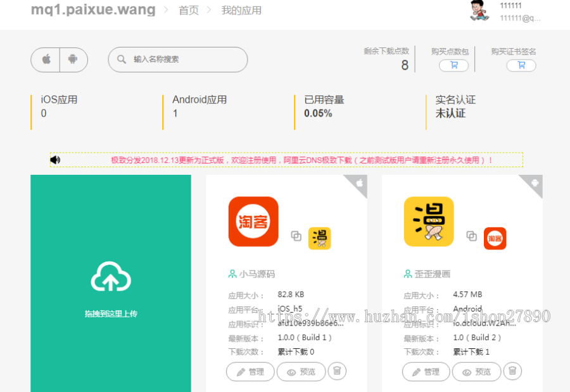Image resolution: width=570 pixels, height=392 pixels.
Task: Click the copy icon next to 小马源码 app icon
Action: [295, 237]
